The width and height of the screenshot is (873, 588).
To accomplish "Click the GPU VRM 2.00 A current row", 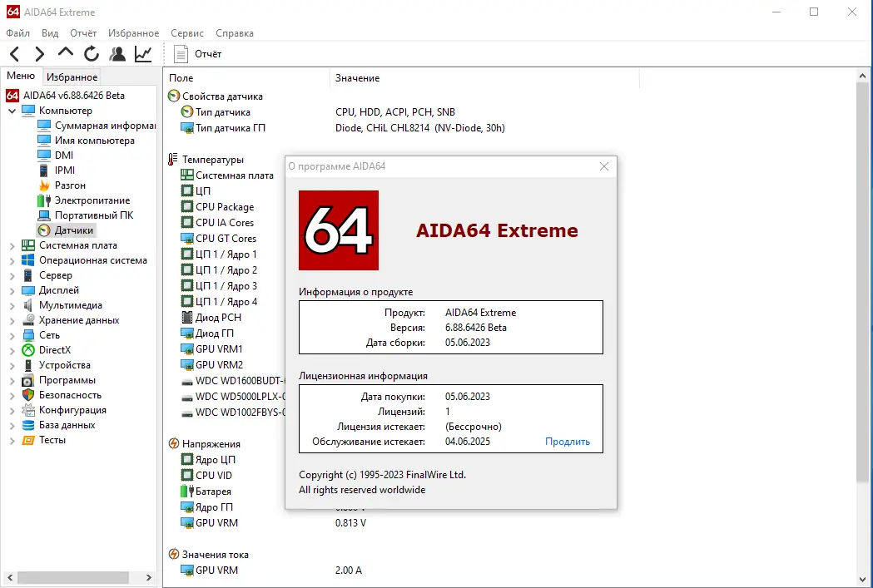I will pos(270,571).
